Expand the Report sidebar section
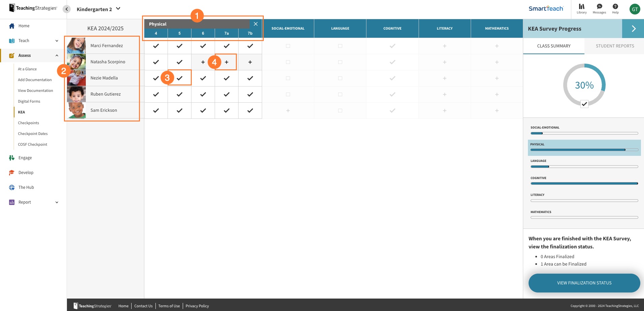The image size is (644, 311). (x=57, y=202)
